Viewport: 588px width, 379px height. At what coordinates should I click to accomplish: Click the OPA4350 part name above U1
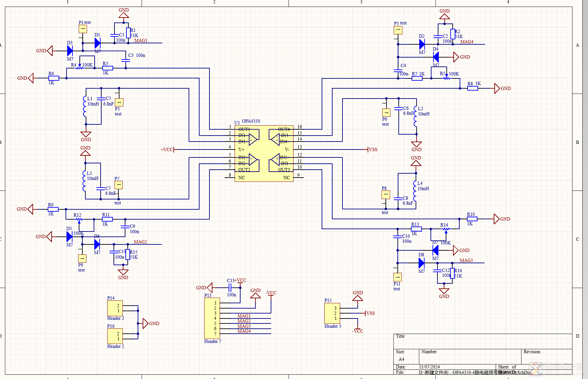pos(251,121)
